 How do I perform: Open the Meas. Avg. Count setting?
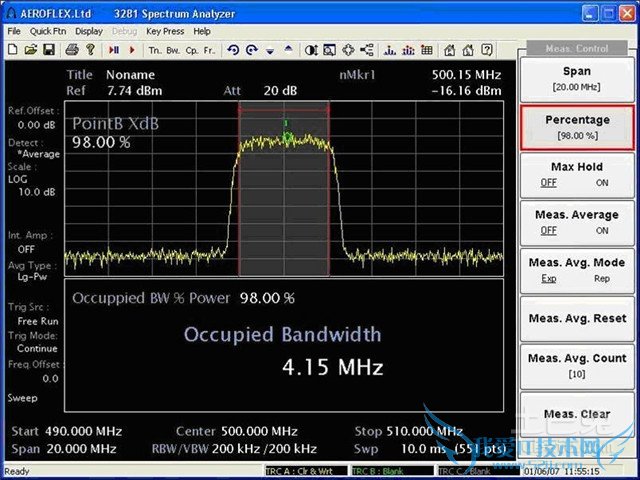pos(577,365)
